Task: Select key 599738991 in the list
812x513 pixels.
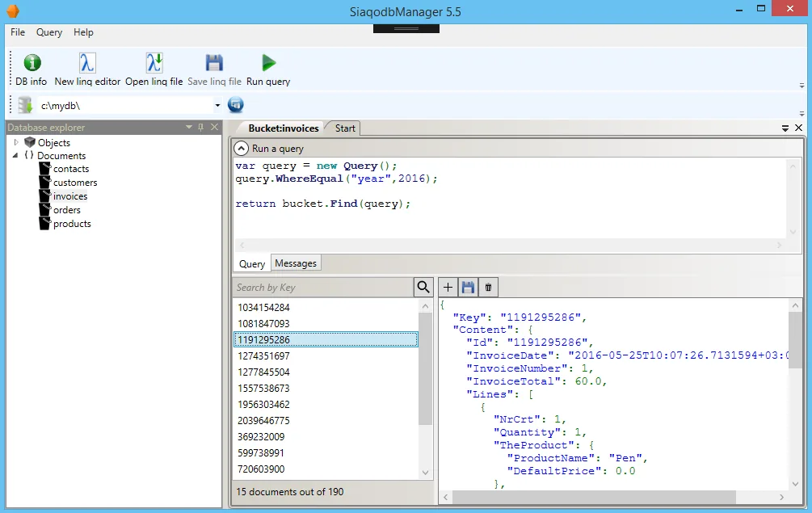Action: tap(326, 453)
